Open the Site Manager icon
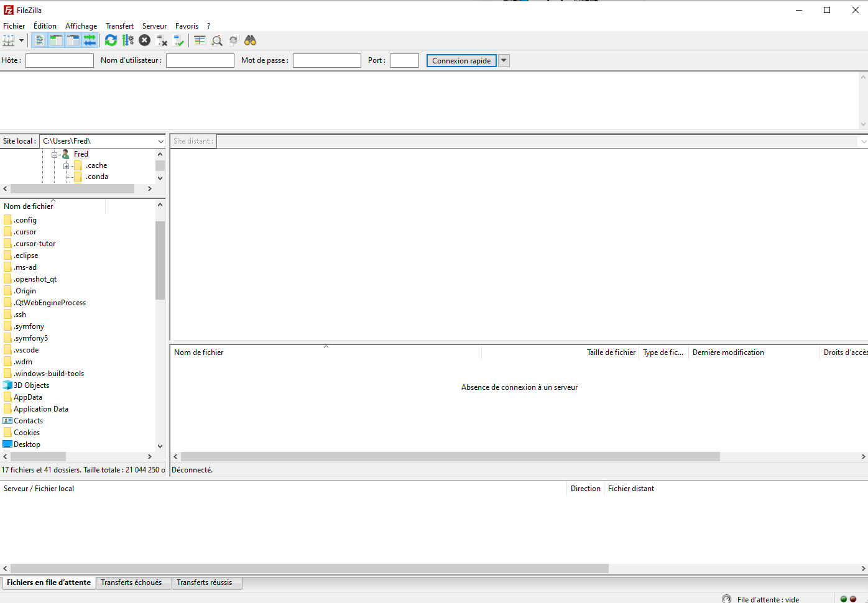 (x=9, y=40)
